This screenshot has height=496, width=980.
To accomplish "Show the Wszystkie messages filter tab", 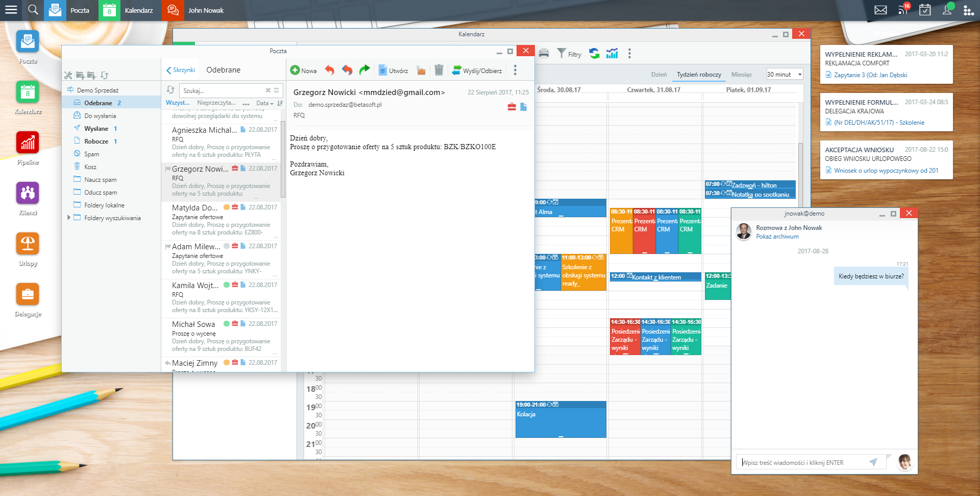I will click(x=178, y=103).
